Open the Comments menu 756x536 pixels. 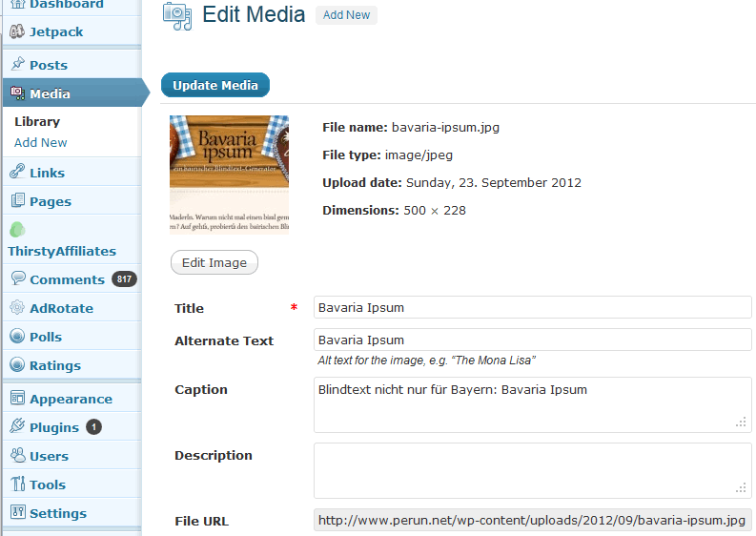pyautogui.click(x=67, y=279)
